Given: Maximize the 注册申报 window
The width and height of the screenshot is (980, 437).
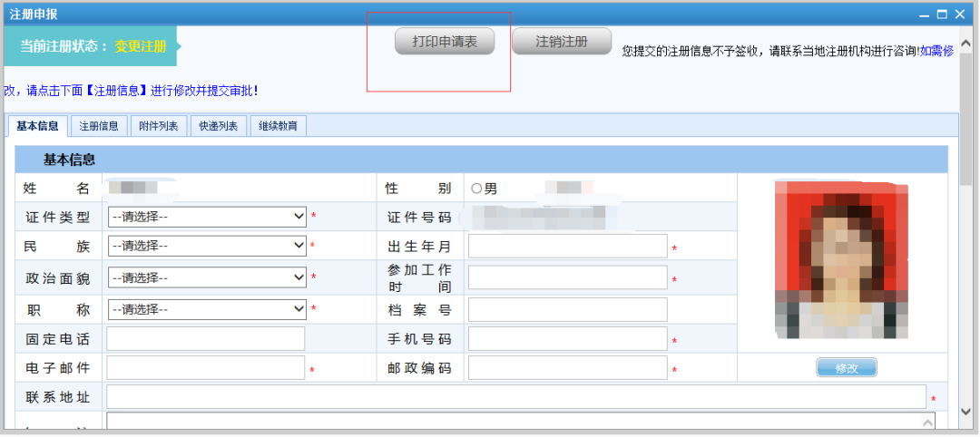Looking at the screenshot, I should [x=941, y=15].
